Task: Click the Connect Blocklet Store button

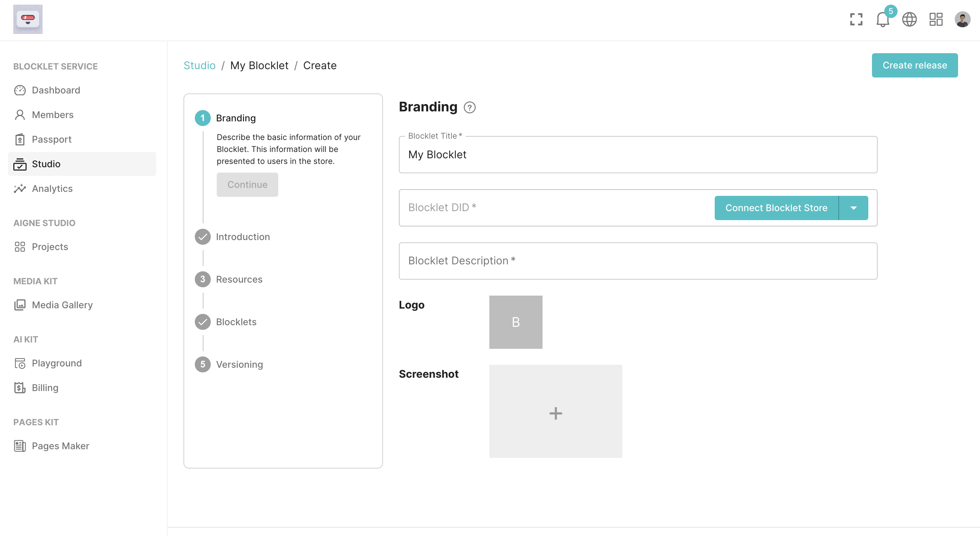Action: [x=776, y=208]
